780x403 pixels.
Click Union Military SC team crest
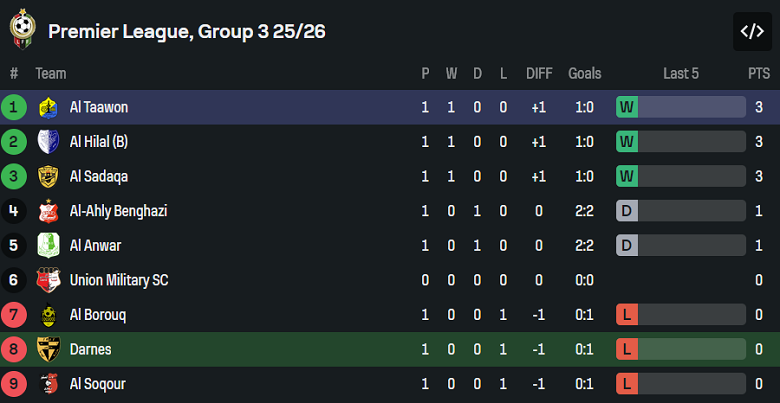coord(47,280)
